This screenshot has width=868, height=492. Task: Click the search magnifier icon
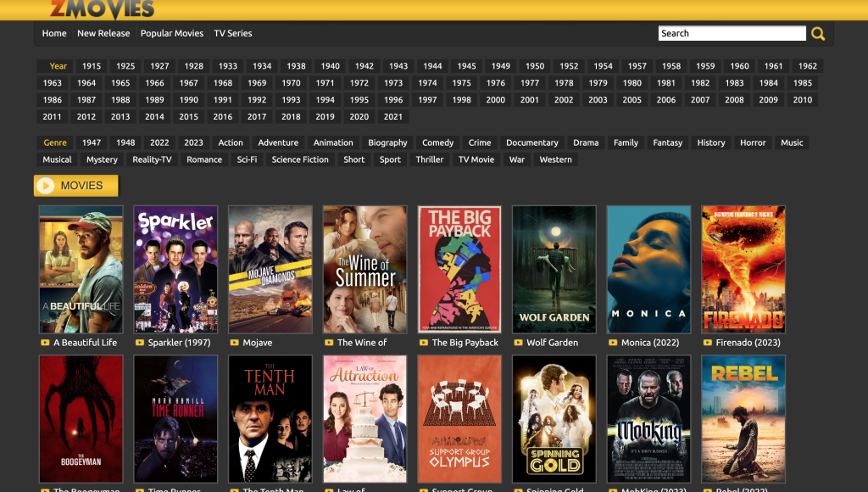pos(817,33)
